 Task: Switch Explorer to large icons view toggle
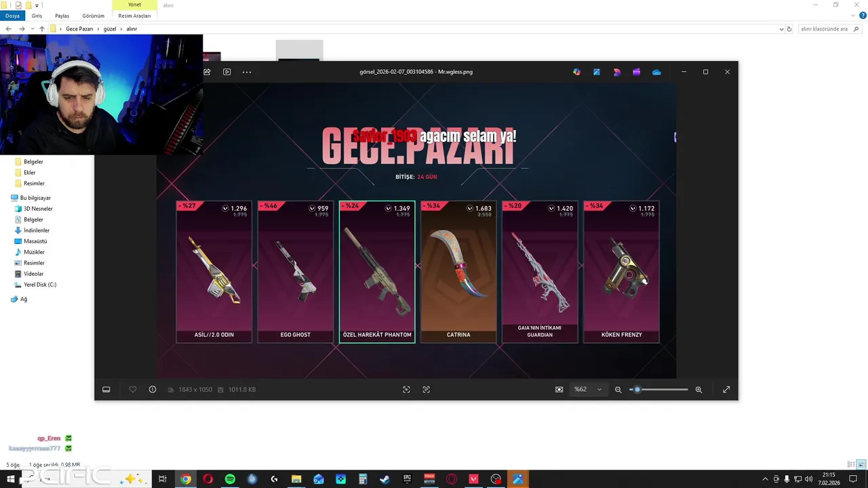coord(861,464)
